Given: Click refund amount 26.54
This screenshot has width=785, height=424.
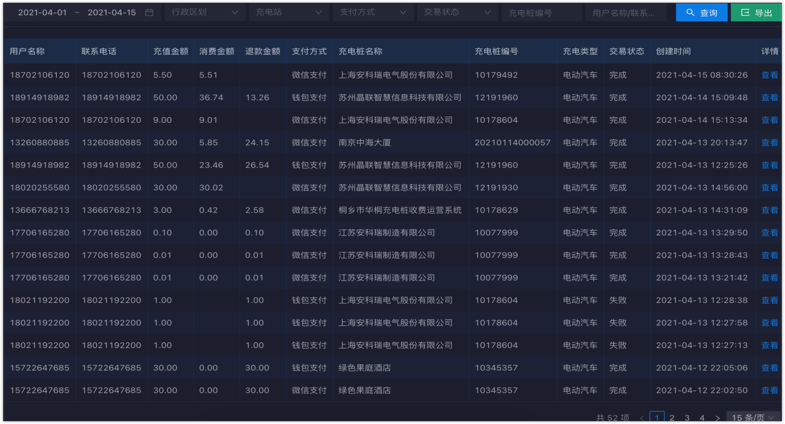Looking at the screenshot, I should click(257, 165).
